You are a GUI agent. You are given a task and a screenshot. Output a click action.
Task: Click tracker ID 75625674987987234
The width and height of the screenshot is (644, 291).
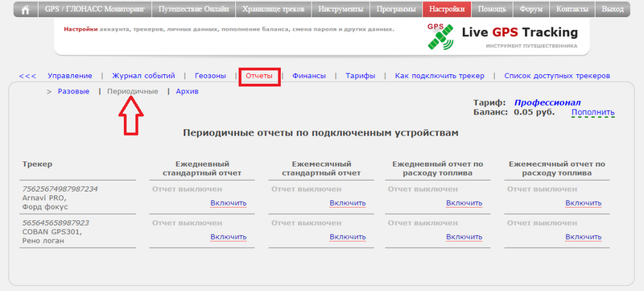pyautogui.click(x=60, y=189)
